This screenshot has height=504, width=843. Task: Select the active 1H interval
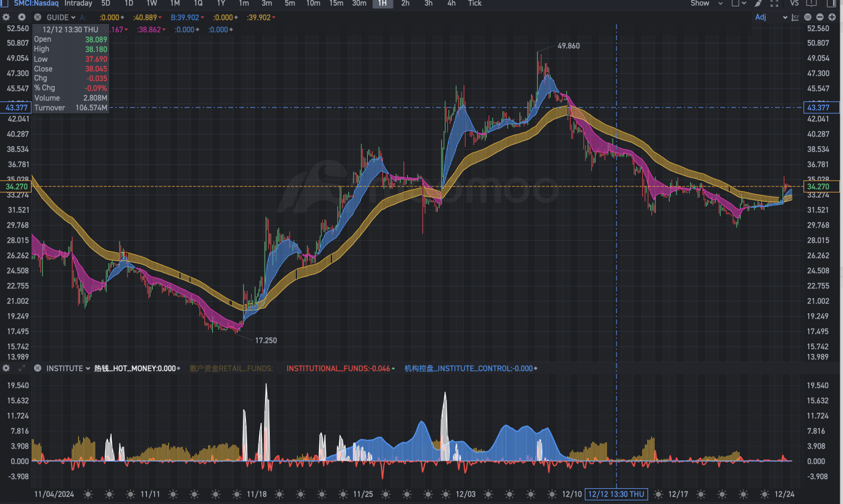383,3
